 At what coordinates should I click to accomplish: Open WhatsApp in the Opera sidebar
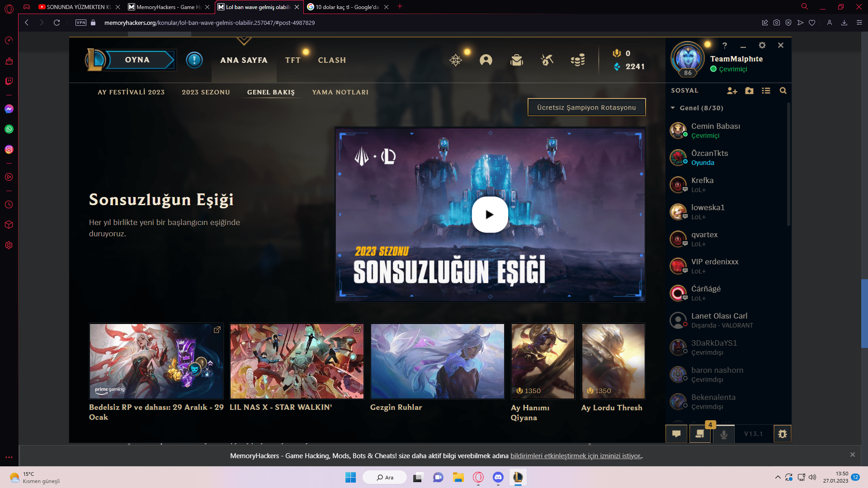click(9, 129)
